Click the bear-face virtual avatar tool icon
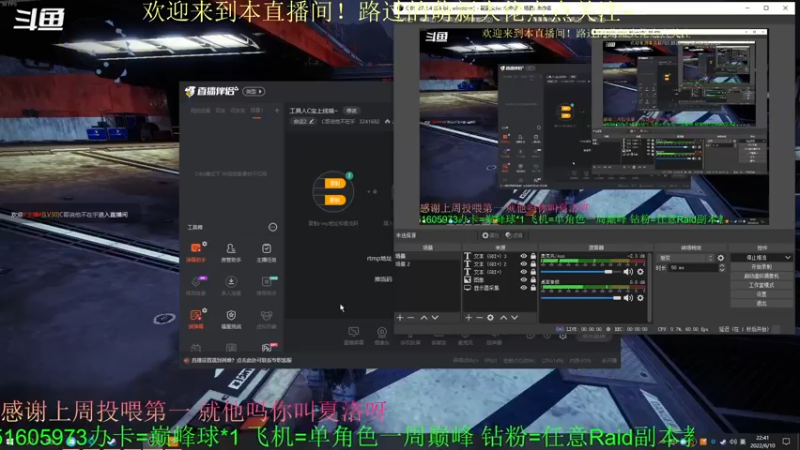This screenshot has height=450, width=800. point(266,315)
